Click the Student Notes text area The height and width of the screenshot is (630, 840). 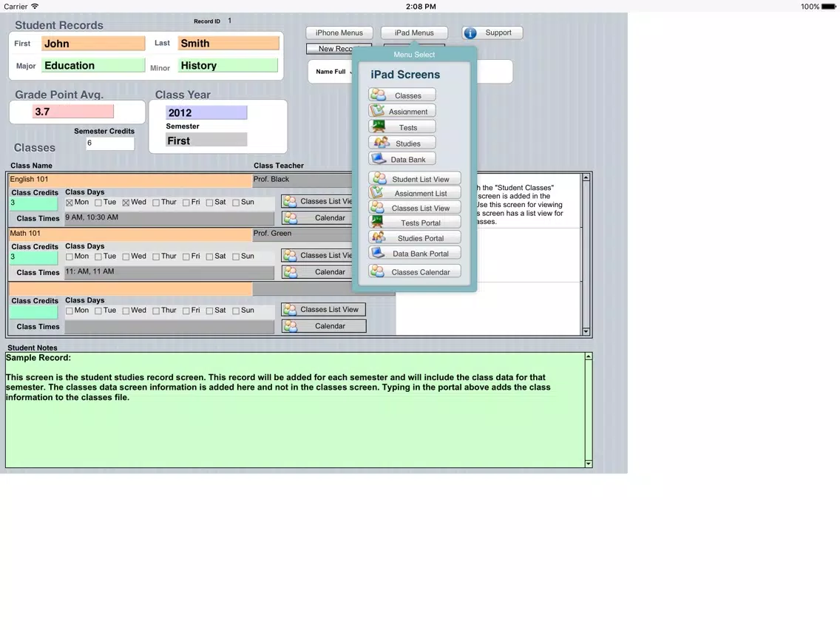295,410
